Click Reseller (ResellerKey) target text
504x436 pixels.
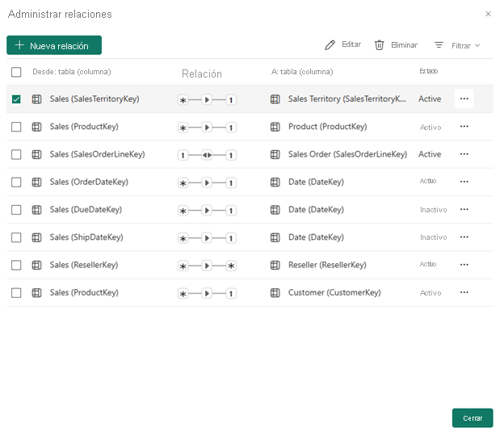[327, 265]
